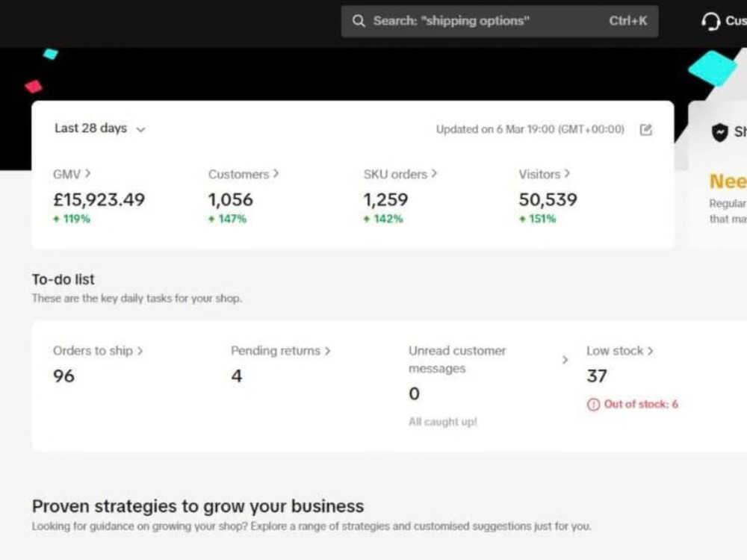
Task: Click the GMV chevron arrow
Action: (87, 174)
